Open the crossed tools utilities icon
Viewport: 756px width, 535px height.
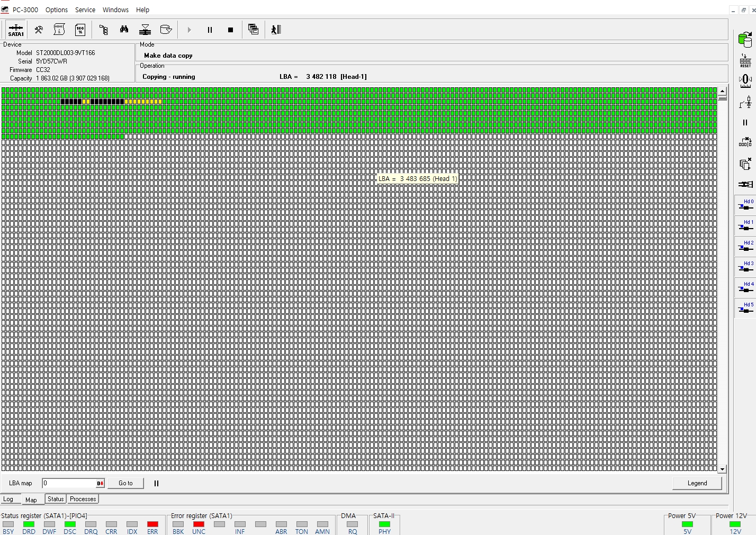tap(39, 30)
